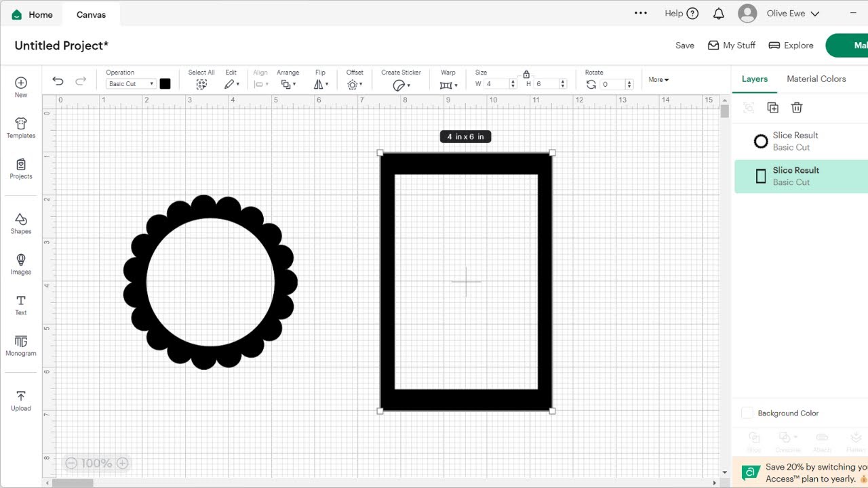This screenshot has height=488, width=868.
Task: Expand the More toolbar options
Action: coord(658,79)
